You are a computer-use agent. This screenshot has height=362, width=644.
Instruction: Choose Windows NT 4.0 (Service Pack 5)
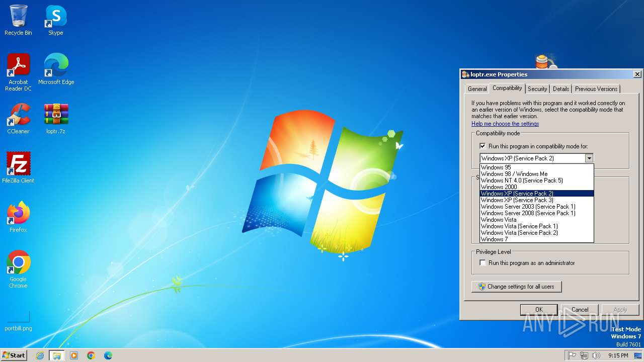537,180
